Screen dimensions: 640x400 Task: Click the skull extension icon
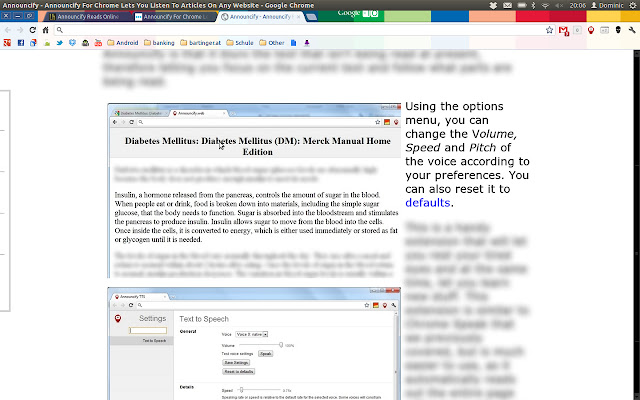coord(618,30)
